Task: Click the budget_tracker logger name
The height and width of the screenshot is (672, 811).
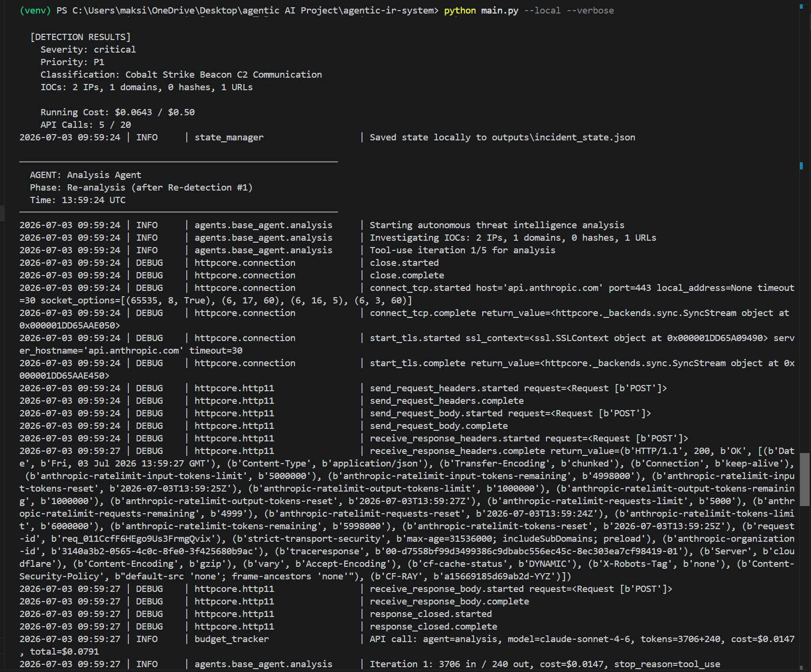Action: pos(232,639)
